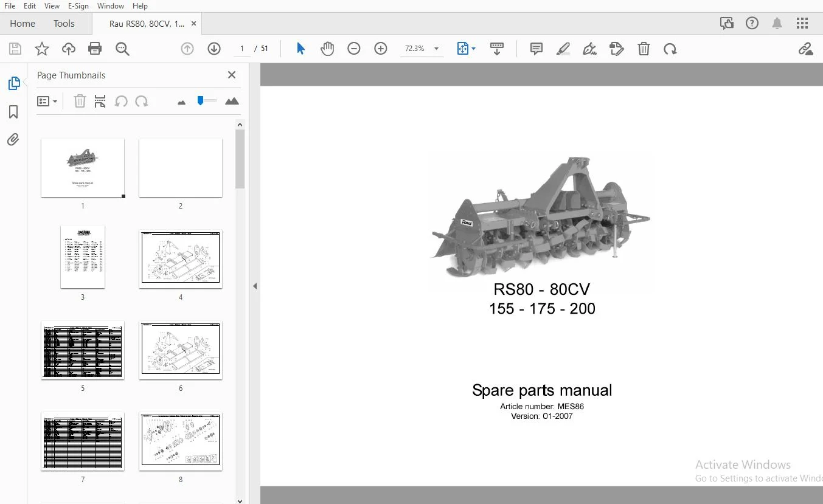Screen dimensions: 823x504
Task: Open the File menu
Action: (10, 6)
